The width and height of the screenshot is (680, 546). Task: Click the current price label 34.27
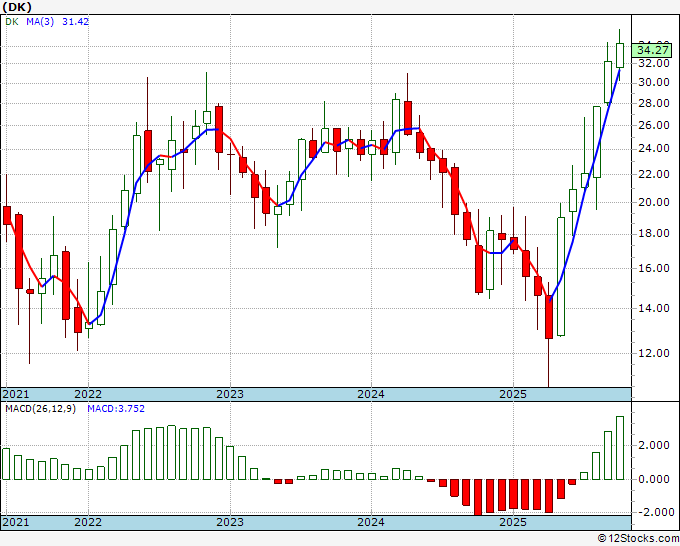point(653,50)
